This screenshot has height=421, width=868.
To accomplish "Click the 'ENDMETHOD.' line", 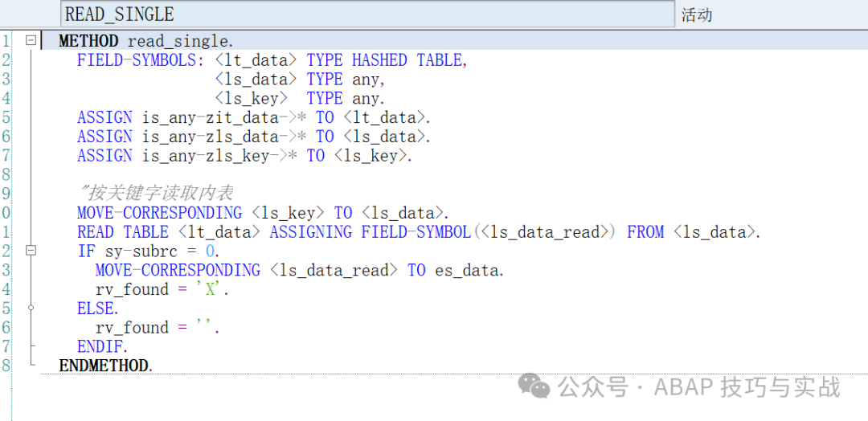I will (105, 366).
